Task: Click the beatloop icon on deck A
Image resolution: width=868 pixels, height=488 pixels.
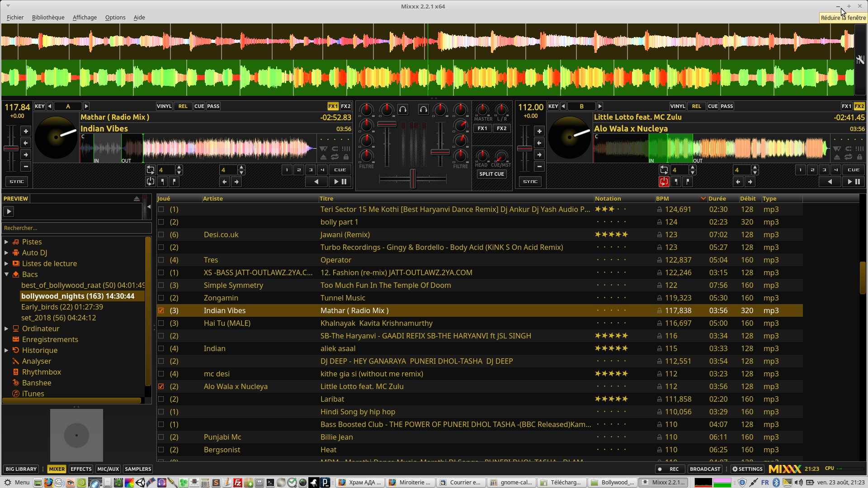Action: pos(150,170)
